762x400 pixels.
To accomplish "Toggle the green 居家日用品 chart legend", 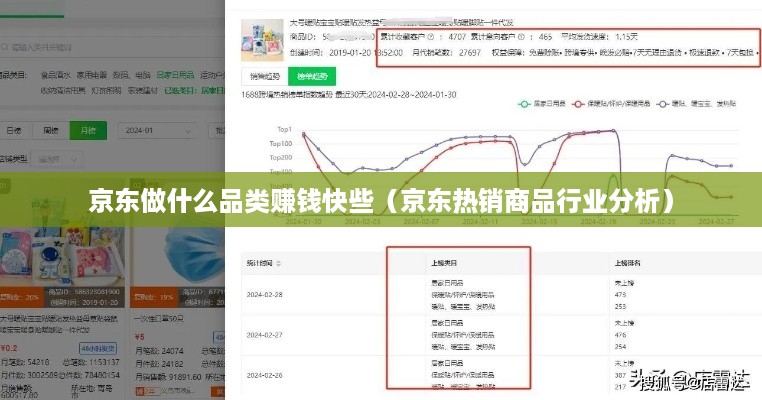I will tap(542, 104).
